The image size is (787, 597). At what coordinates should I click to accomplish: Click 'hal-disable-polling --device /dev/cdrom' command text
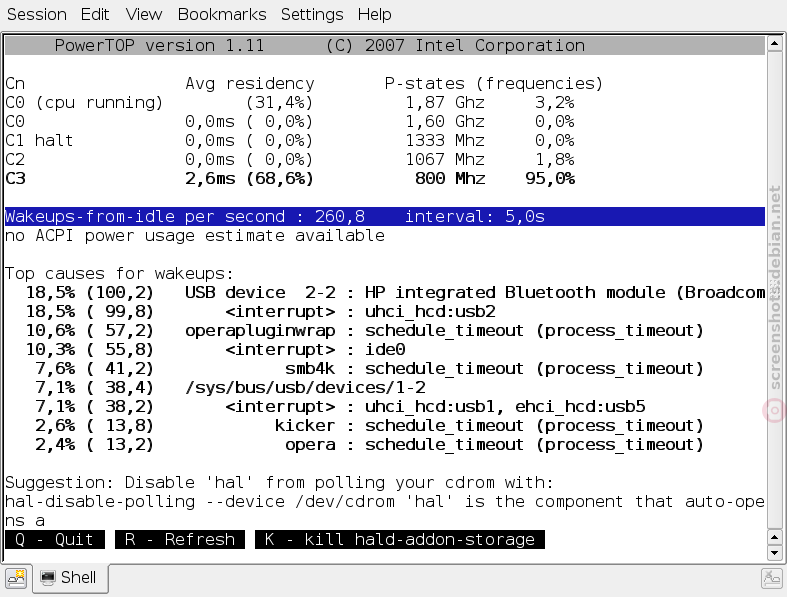[x=200, y=502]
